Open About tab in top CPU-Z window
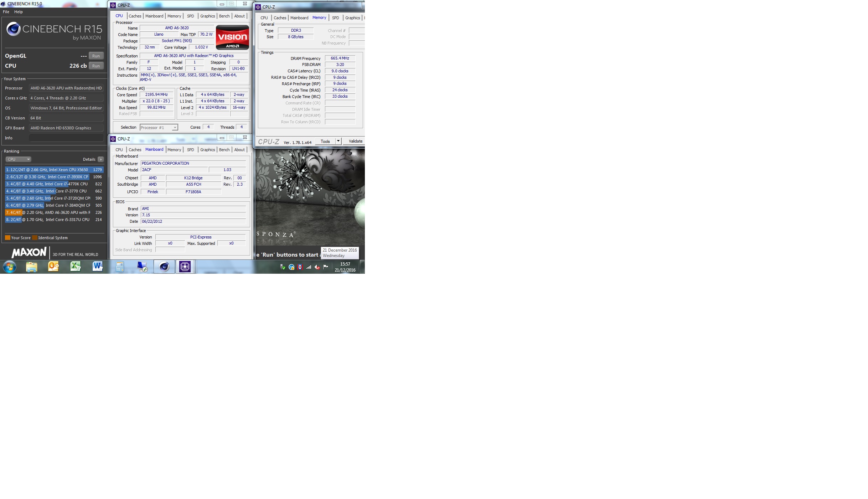The height and width of the screenshot is (499, 868). [x=239, y=16]
